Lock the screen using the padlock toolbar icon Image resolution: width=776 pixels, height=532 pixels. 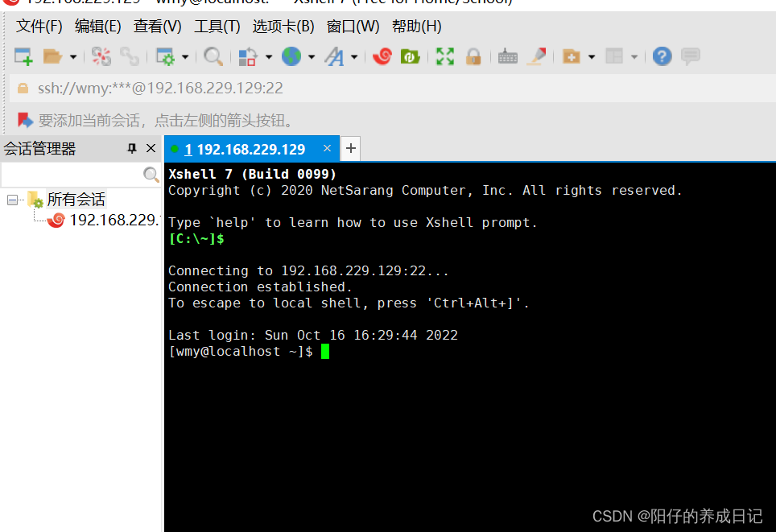(474, 56)
